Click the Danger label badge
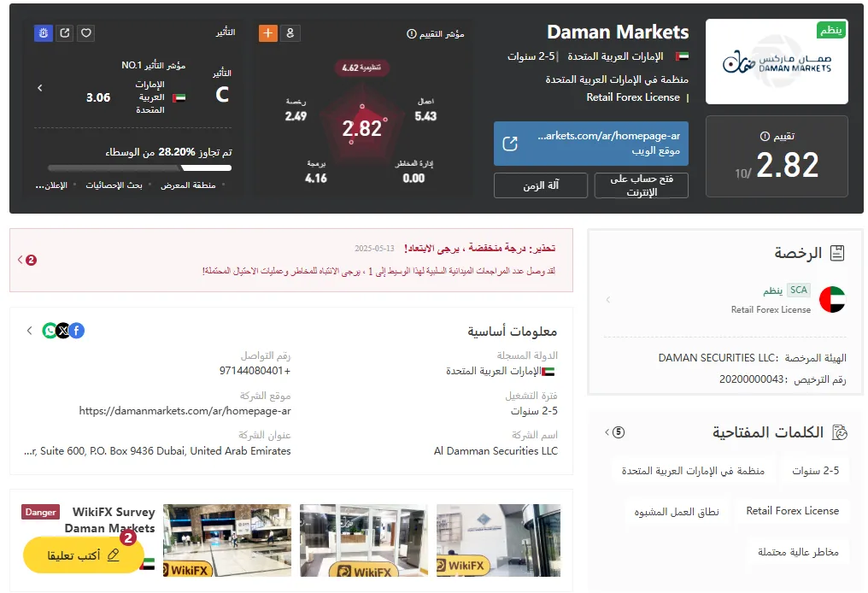 click(40, 512)
